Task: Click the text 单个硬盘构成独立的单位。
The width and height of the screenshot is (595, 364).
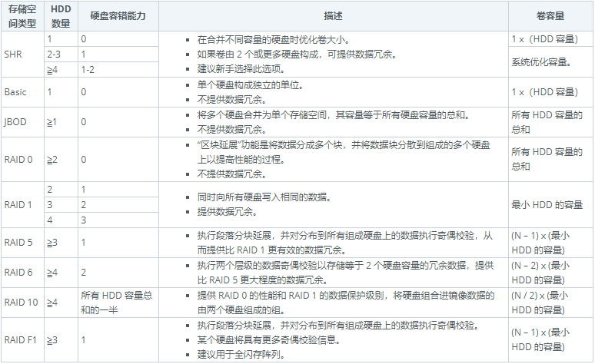Action: 250,85
